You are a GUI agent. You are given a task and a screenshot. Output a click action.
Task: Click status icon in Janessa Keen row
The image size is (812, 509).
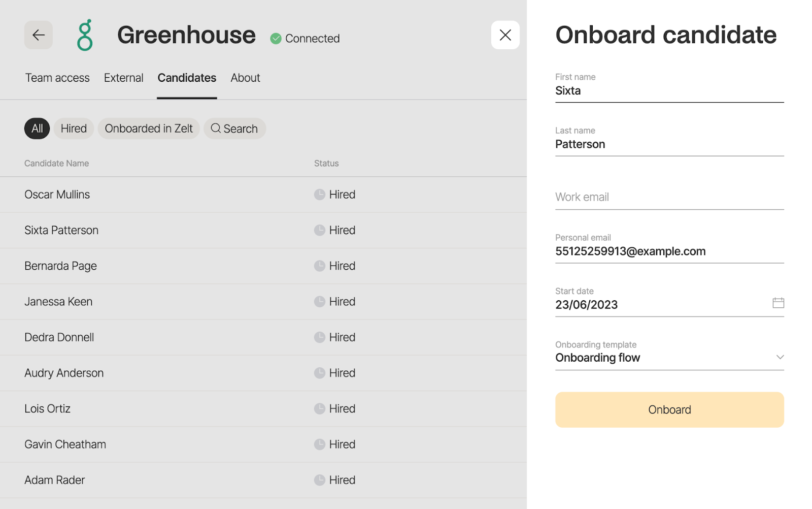319,302
